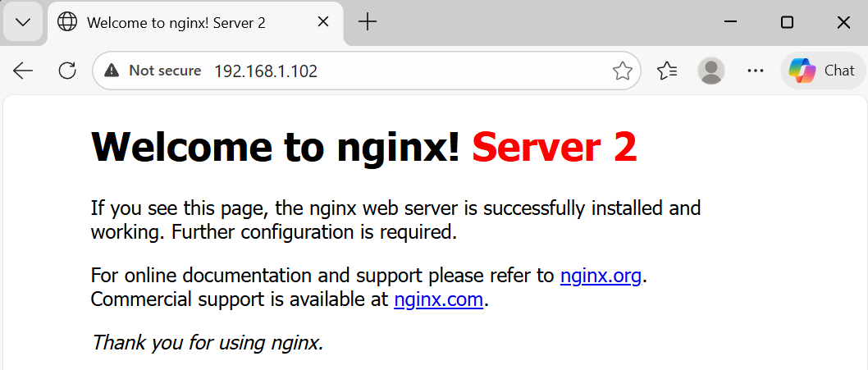The image size is (868, 370).
Task: Click the red 'Server 2' text
Action: pos(554,148)
